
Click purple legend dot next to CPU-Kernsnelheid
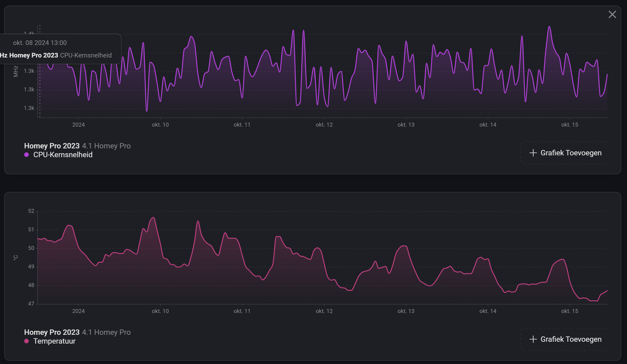[x=26, y=155]
